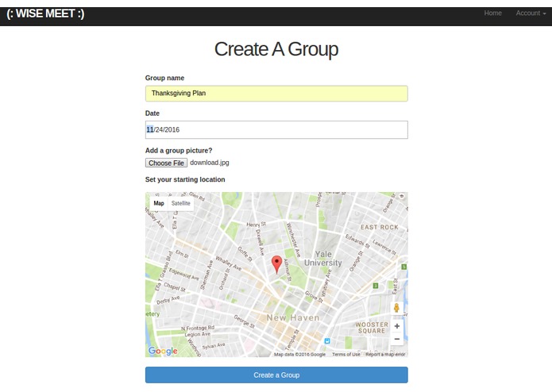Click the blue transit station icon on map

click(x=327, y=340)
